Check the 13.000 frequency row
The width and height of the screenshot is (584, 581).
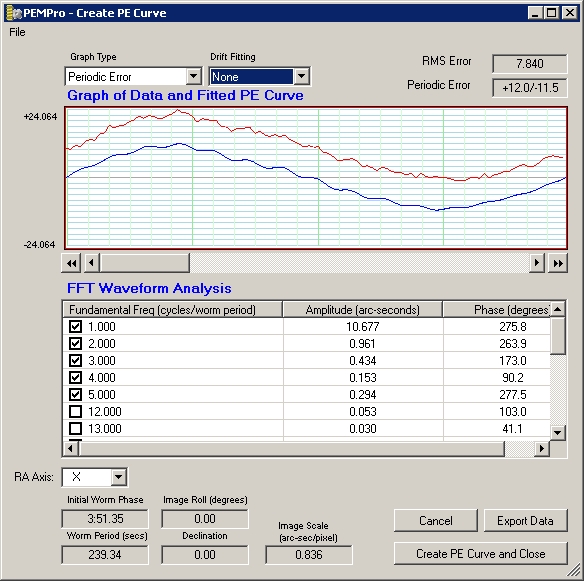point(76,429)
